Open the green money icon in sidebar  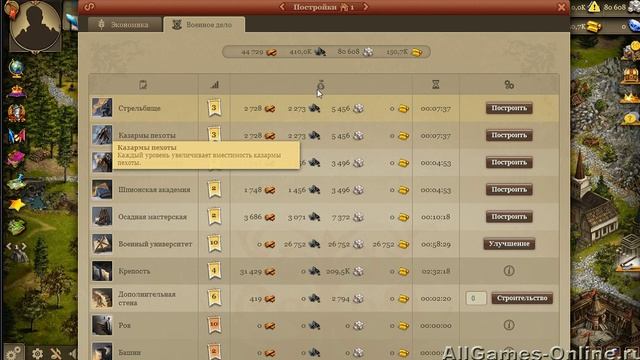(x=16, y=227)
